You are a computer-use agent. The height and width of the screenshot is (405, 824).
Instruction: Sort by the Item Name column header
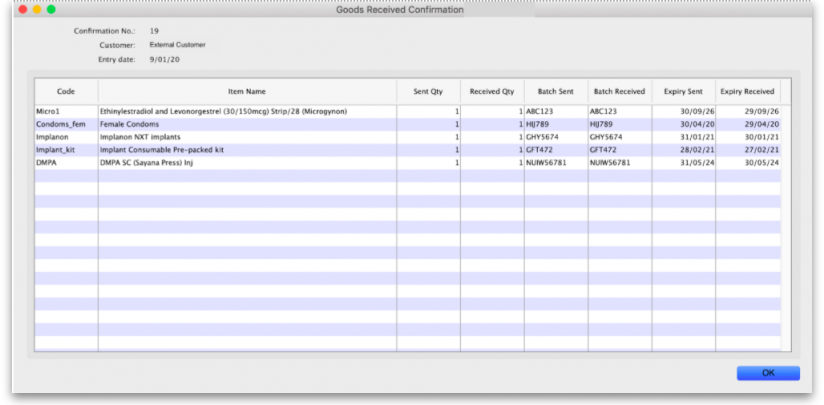click(x=247, y=91)
